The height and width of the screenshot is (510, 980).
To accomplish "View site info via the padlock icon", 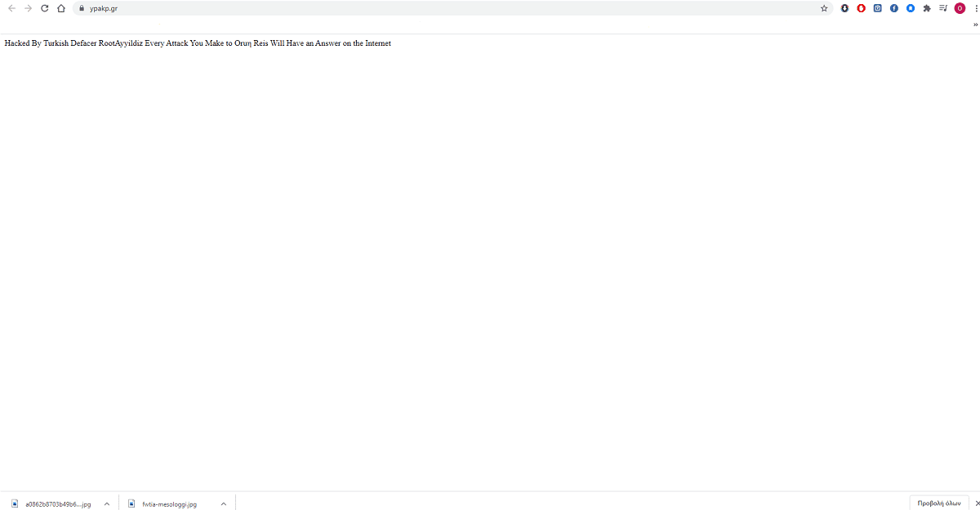I will click(81, 8).
